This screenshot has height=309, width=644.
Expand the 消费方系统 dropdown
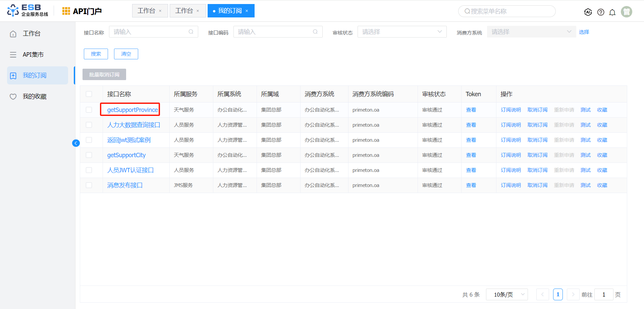(531, 32)
